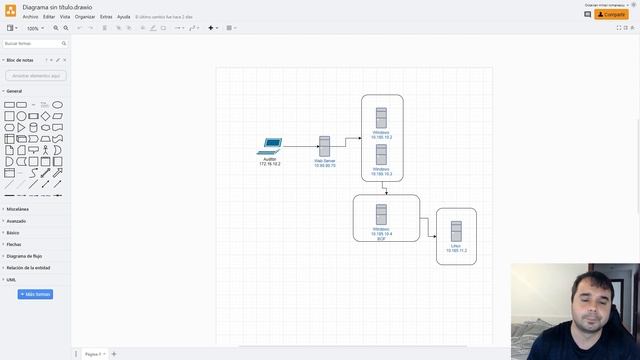640x360 pixels.
Task: Click the undo arrow icon
Action: [80, 28]
